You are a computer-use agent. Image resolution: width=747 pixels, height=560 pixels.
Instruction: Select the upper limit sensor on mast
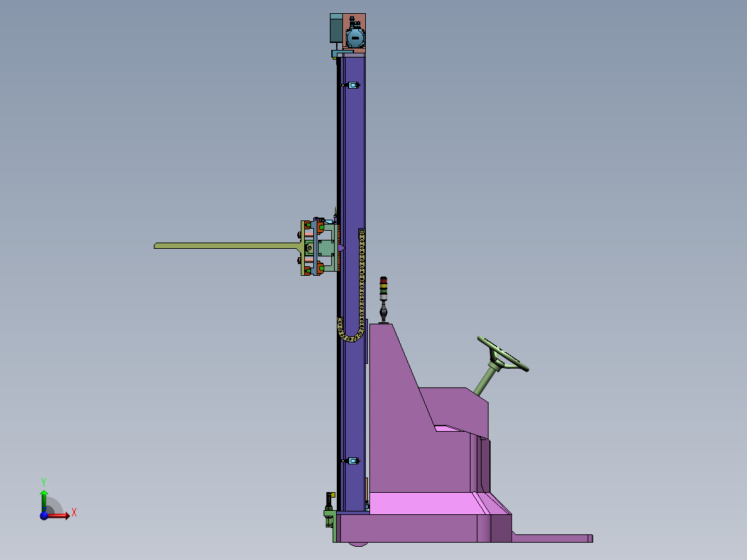pyautogui.click(x=351, y=85)
